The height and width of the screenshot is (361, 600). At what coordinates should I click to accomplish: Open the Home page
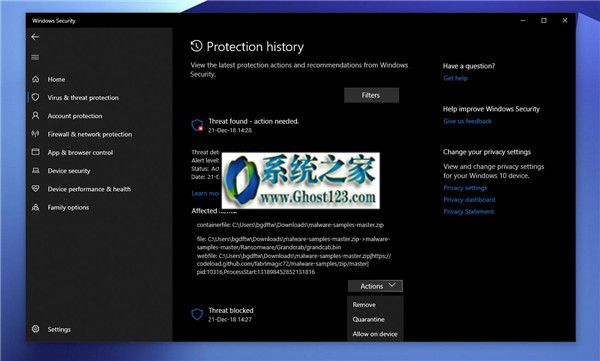[56, 79]
